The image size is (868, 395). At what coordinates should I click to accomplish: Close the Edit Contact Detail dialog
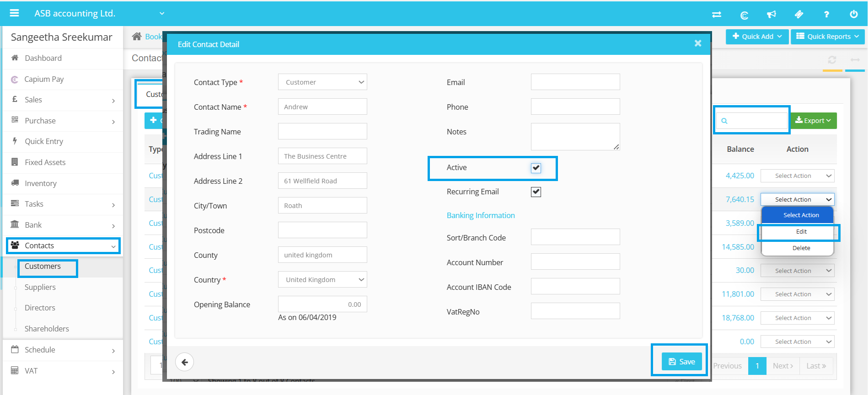click(x=698, y=43)
